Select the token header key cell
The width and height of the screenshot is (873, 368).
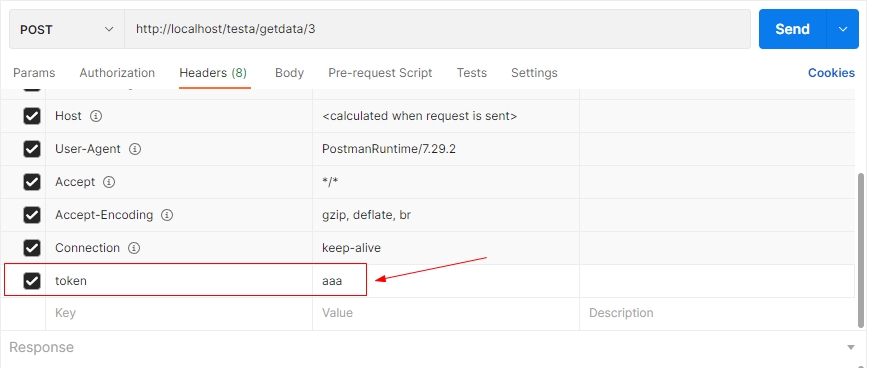pos(179,281)
